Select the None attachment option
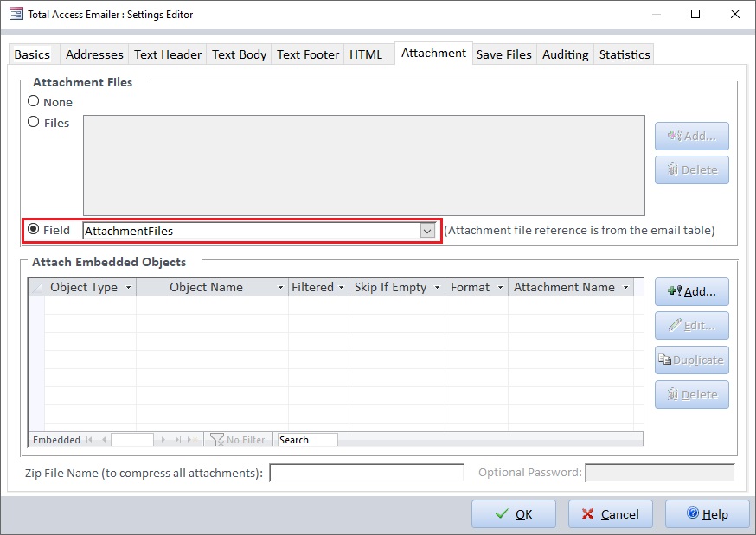Viewport: 756px width, 535px height. click(33, 101)
